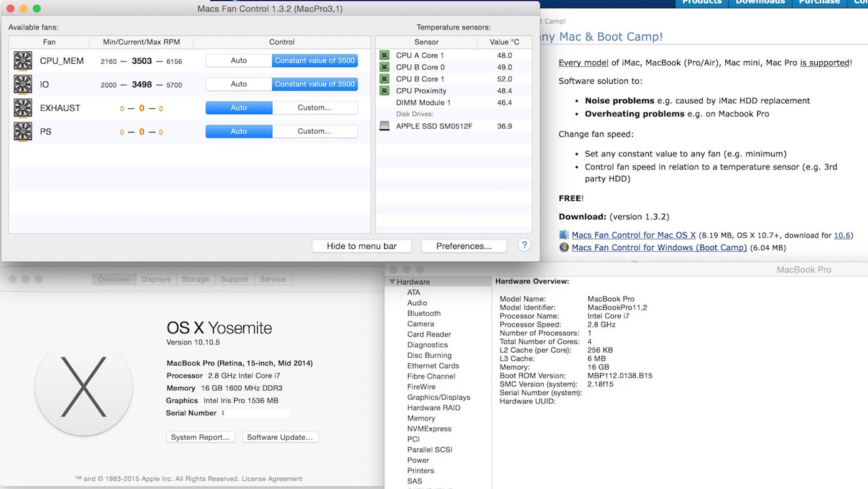Screen dimensions: 868x489
Task: Click the EXHAUST fan icon
Action: (x=23, y=108)
